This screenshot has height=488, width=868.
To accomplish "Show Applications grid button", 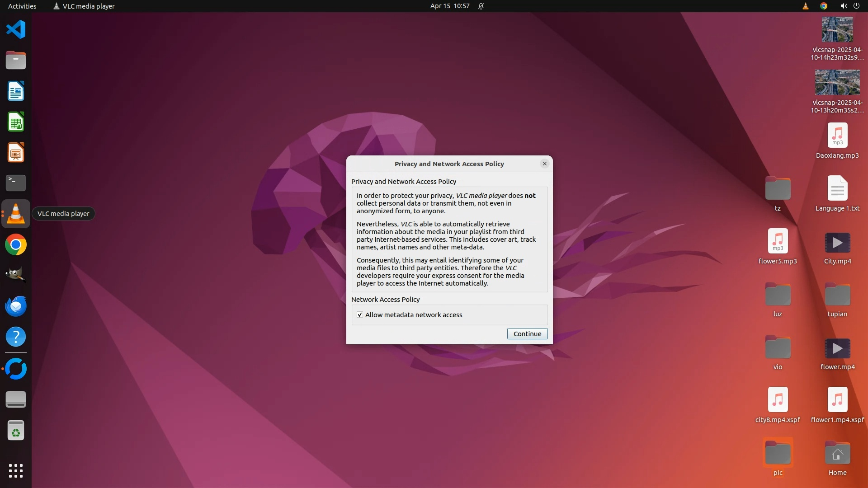I will point(16,470).
